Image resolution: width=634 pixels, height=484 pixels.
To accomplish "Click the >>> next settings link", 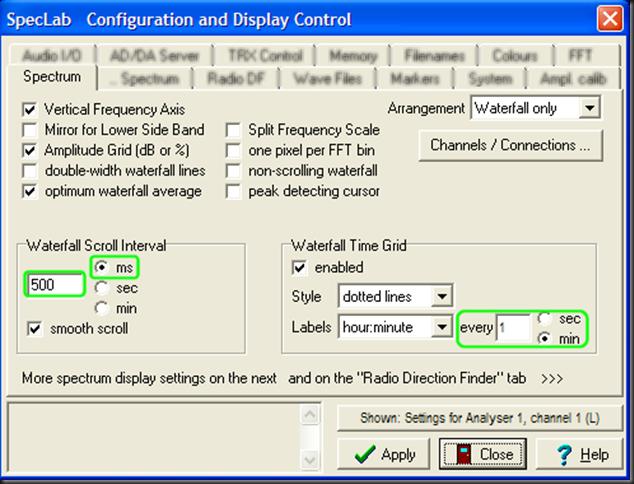I will (552, 378).
